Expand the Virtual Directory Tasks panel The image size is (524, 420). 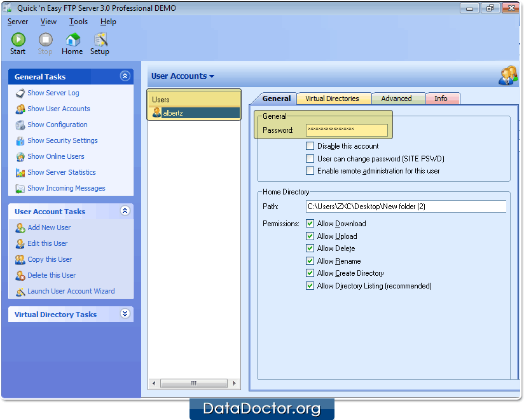tap(125, 313)
